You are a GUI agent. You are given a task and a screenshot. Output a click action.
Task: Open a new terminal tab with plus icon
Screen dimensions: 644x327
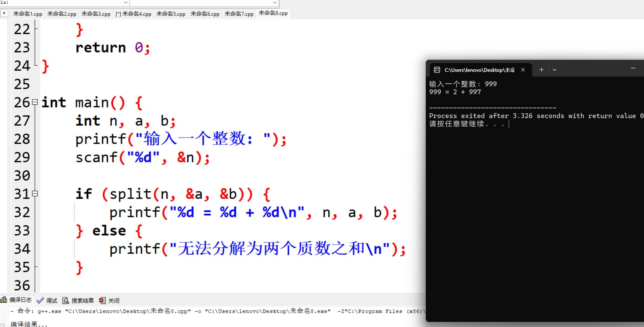point(541,70)
